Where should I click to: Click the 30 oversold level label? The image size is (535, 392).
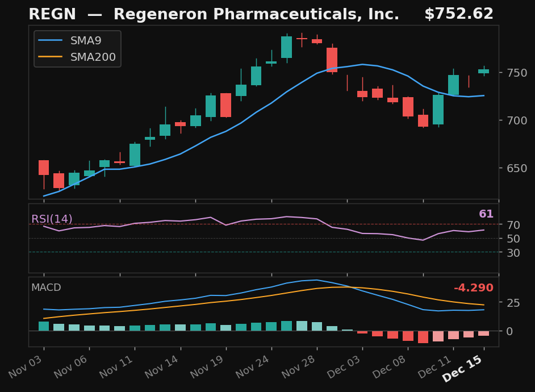pyautogui.click(x=513, y=253)
